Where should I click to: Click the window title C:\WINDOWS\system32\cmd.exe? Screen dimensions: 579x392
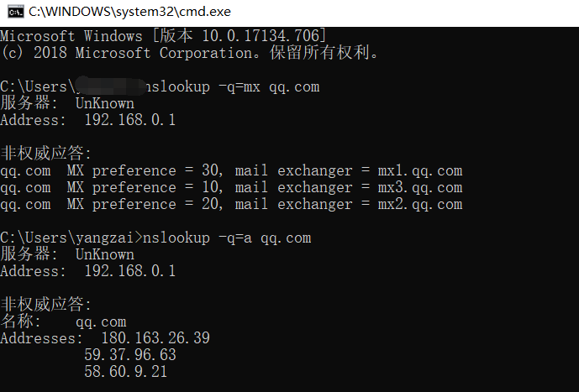click(x=129, y=12)
